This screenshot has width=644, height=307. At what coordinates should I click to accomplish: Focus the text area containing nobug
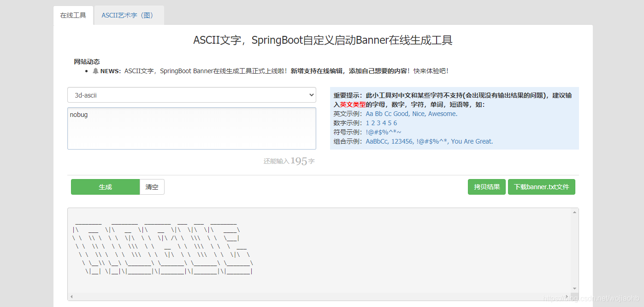[x=192, y=128]
